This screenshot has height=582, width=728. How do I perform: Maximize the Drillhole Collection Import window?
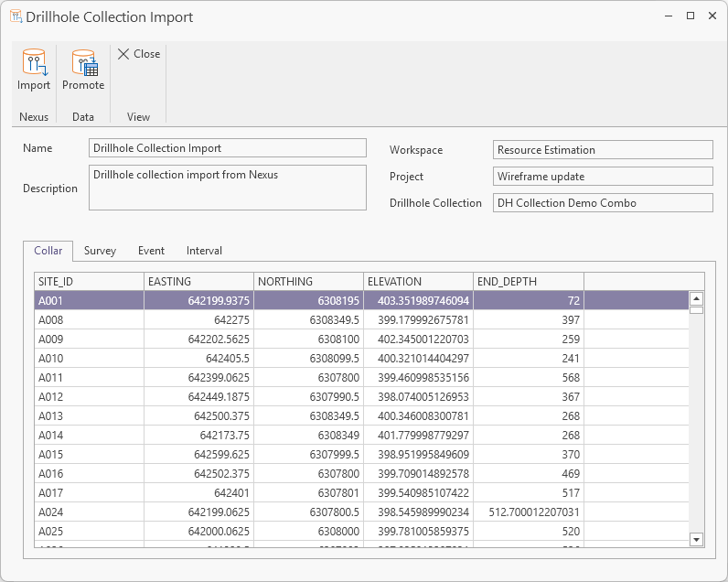point(691,16)
